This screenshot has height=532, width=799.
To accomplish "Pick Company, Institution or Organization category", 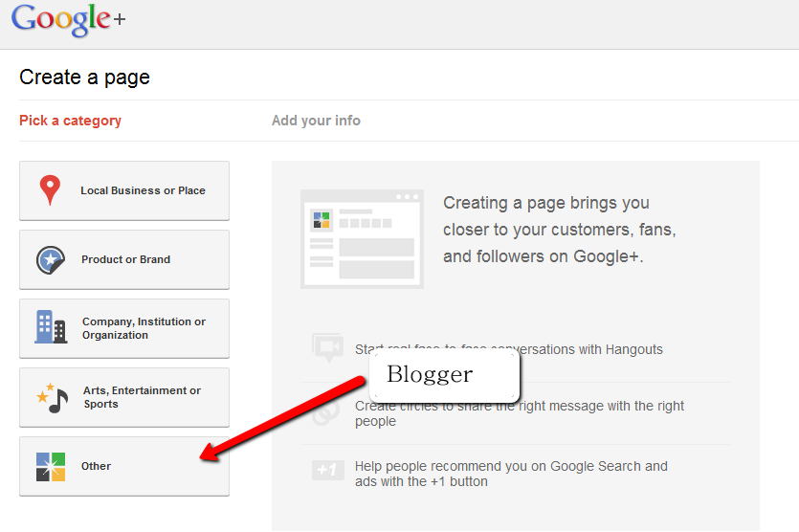I will (x=124, y=328).
